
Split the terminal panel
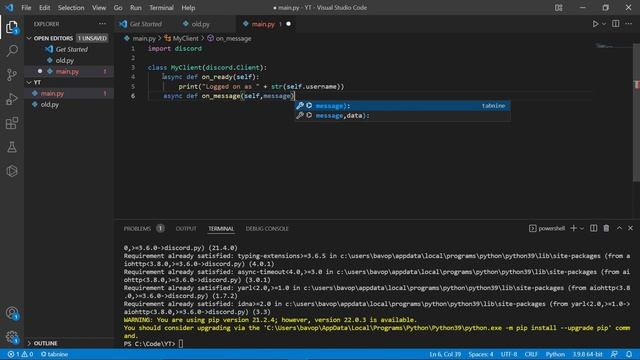(593, 228)
